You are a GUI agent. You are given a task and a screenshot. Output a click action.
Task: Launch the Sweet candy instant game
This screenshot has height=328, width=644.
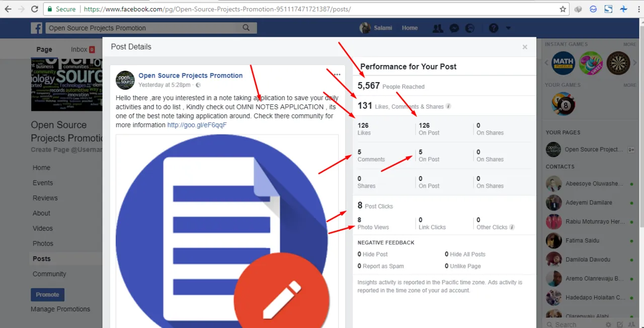pos(591,63)
